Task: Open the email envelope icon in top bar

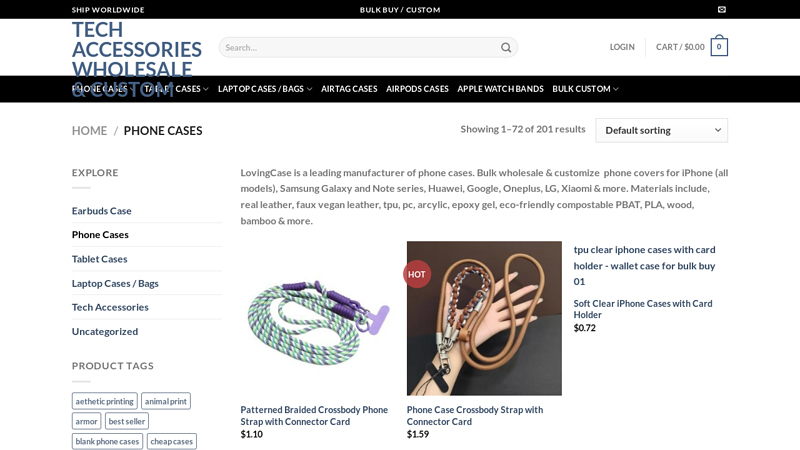Action: pos(721,10)
